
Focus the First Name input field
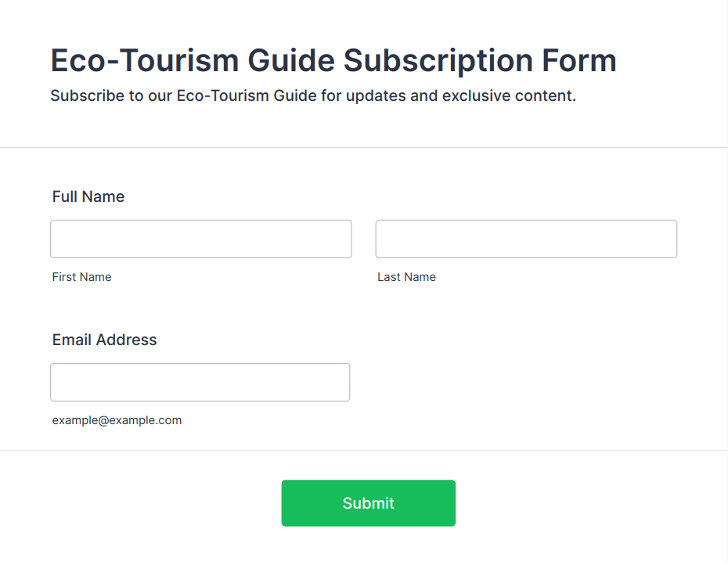201,239
